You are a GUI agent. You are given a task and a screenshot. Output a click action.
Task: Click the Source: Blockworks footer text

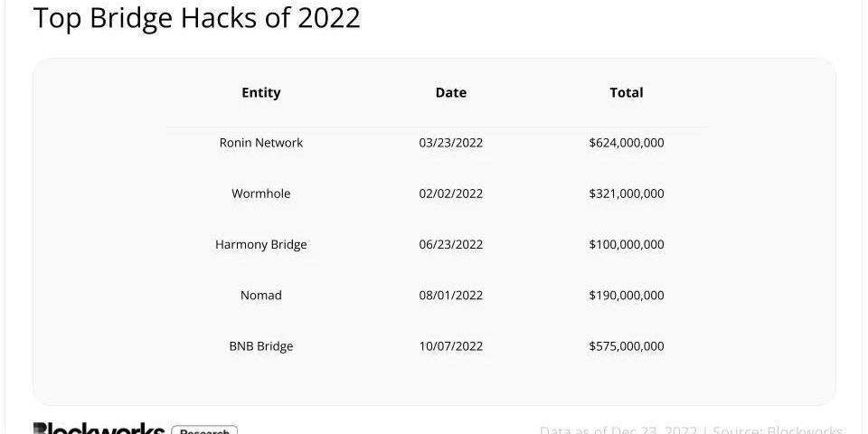778,430
